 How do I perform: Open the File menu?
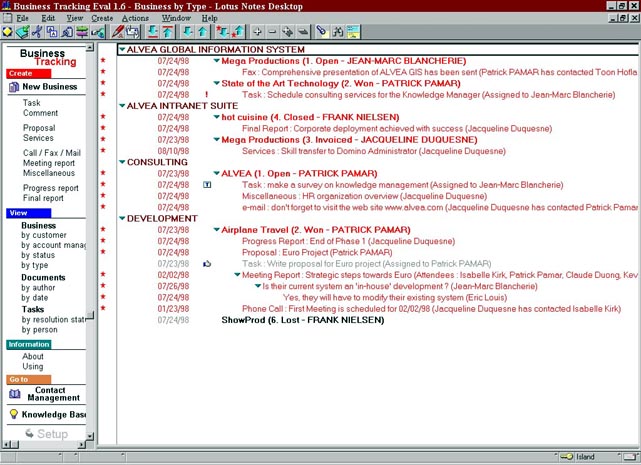pos(22,18)
